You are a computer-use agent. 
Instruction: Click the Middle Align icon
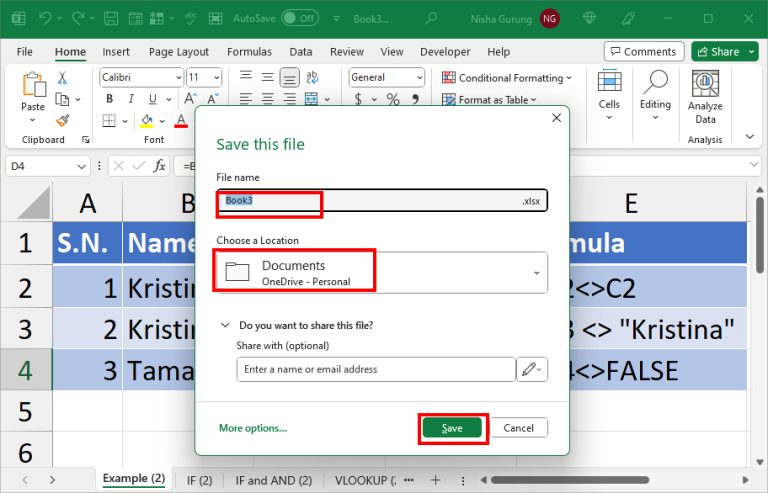tap(267, 77)
